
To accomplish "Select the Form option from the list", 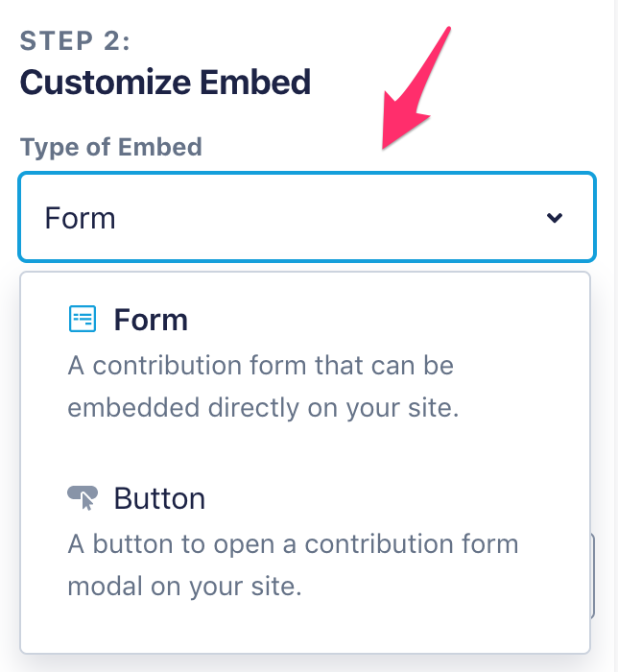I will pos(305,365).
